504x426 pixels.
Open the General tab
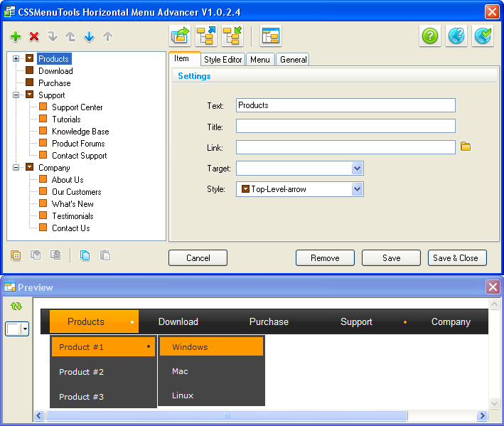293,60
